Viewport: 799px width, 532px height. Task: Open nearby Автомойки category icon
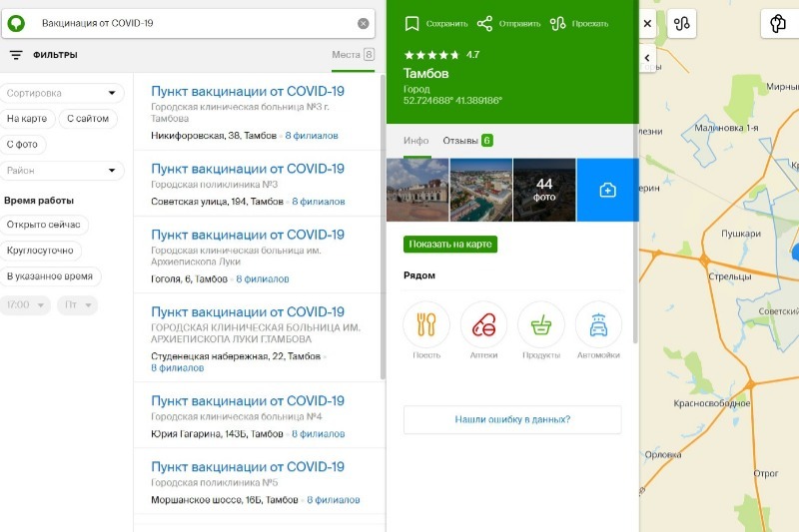click(x=598, y=324)
